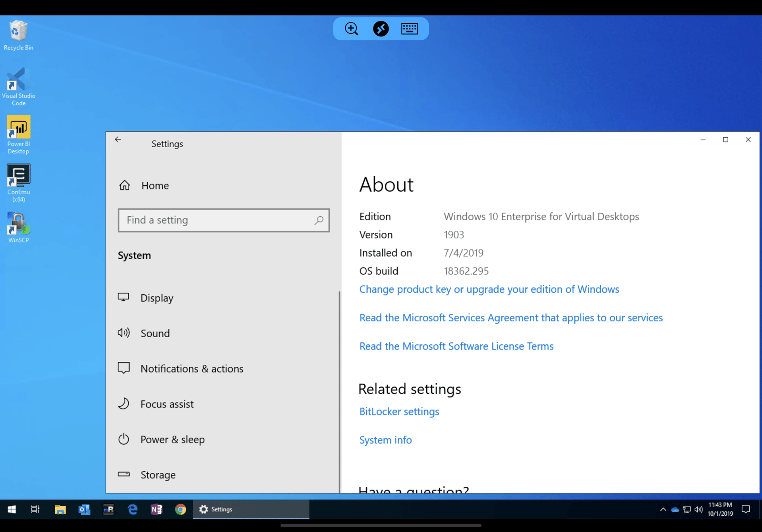Open Focus assist settings
Screen dimensions: 762x532
coord(167,404)
